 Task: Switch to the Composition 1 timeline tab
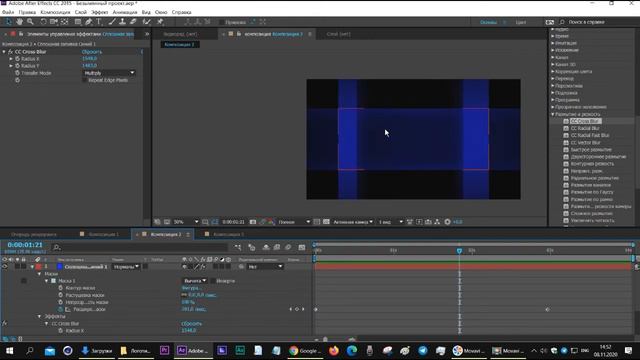(x=104, y=234)
